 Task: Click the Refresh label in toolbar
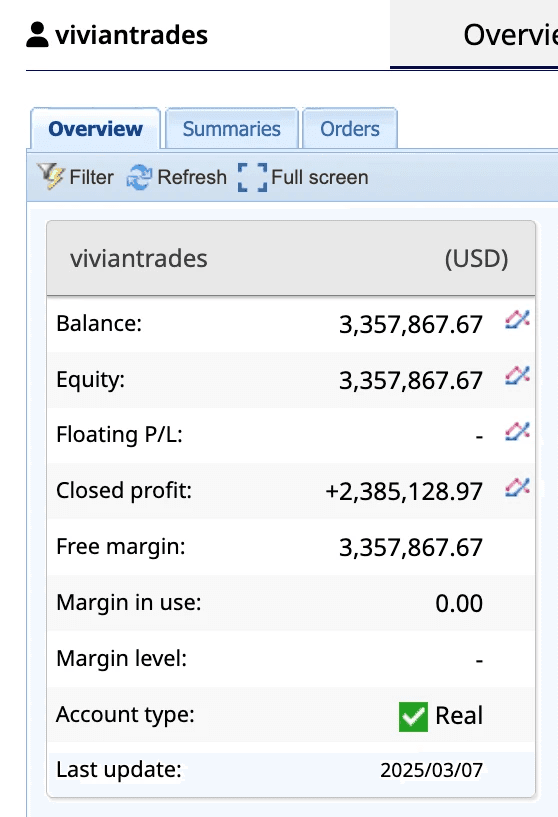(x=192, y=177)
